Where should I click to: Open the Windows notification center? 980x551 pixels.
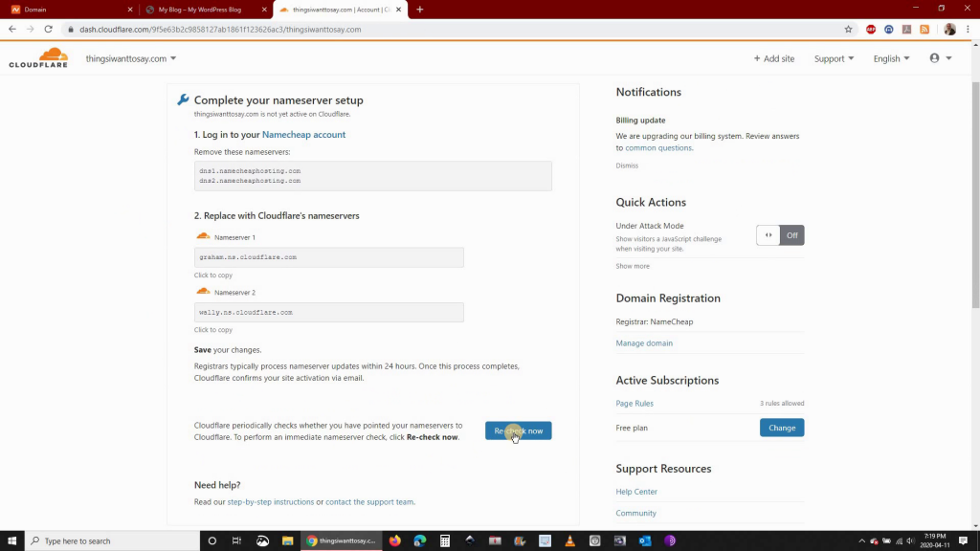(964, 541)
